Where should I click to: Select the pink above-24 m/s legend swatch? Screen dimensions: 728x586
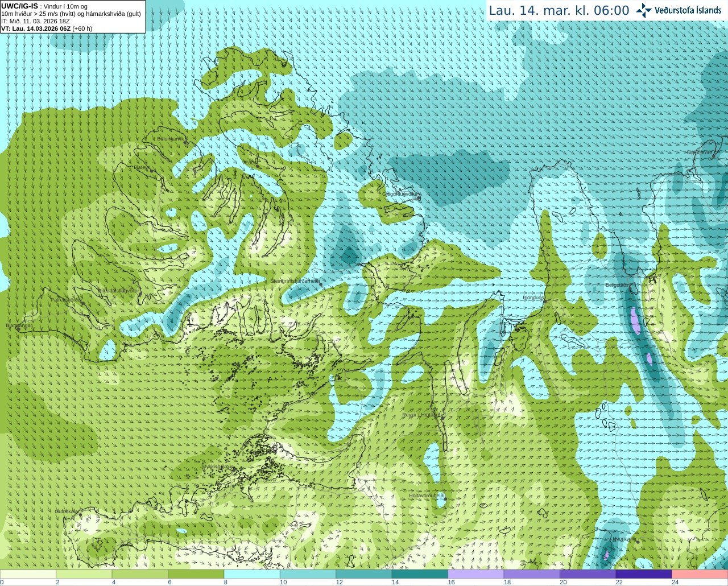pyautogui.click(x=700, y=574)
